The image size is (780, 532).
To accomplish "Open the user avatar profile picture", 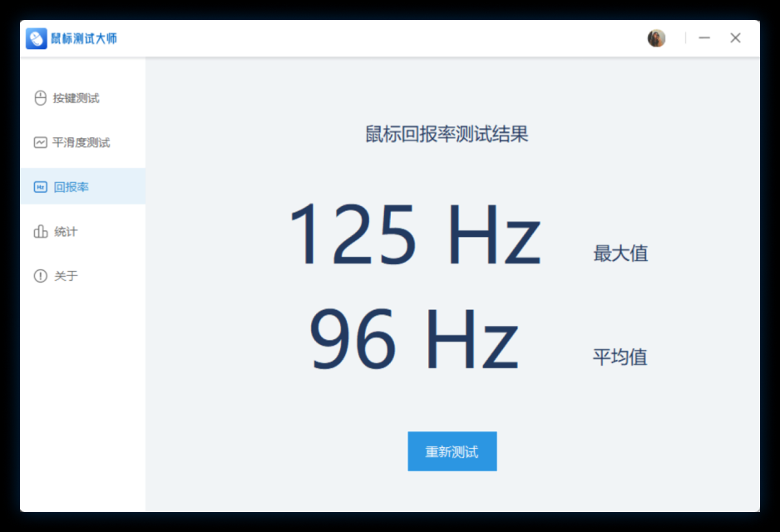I will (656, 38).
